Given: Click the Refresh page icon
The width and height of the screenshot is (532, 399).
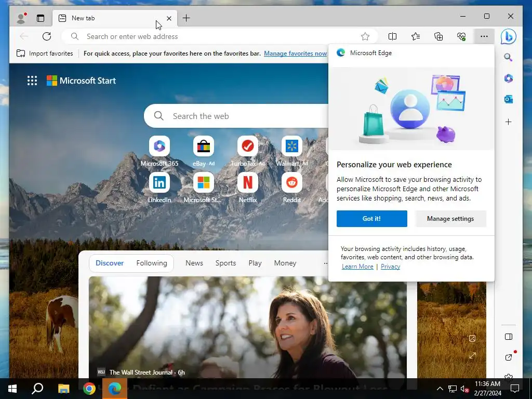Looking at the screenshot, I should pyautogui.click(x=47, y=36).
